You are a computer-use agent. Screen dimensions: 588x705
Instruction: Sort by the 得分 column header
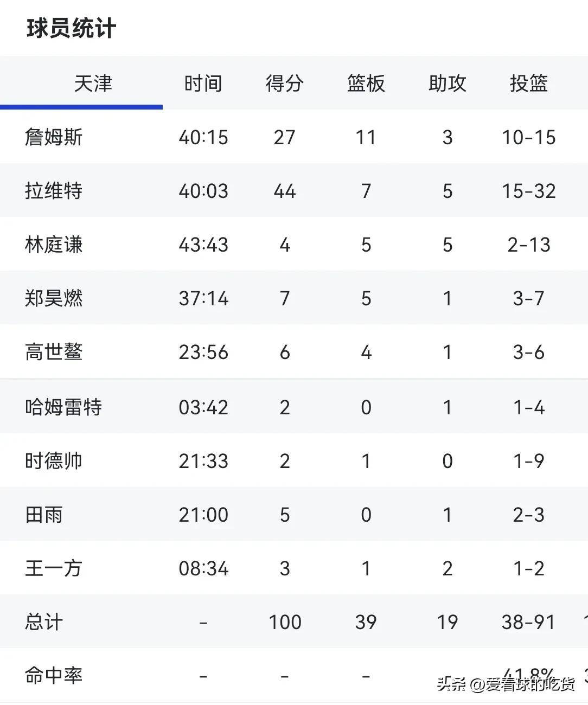[284, 82]
